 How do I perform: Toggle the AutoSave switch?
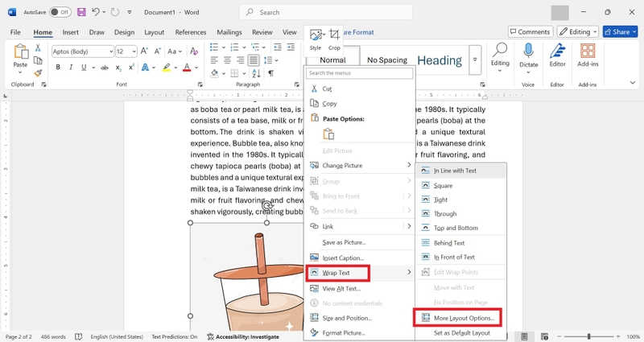[60, 12]
